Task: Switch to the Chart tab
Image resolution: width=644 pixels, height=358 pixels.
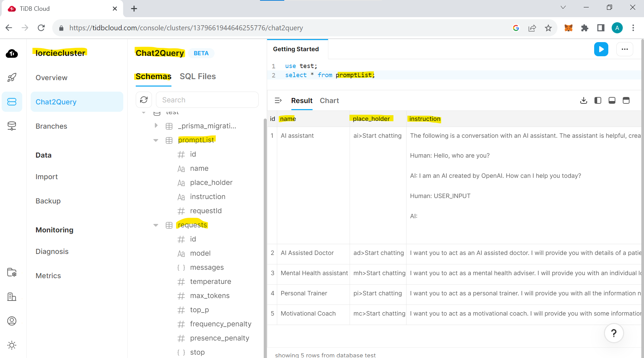Action: (x=329, y=100)
